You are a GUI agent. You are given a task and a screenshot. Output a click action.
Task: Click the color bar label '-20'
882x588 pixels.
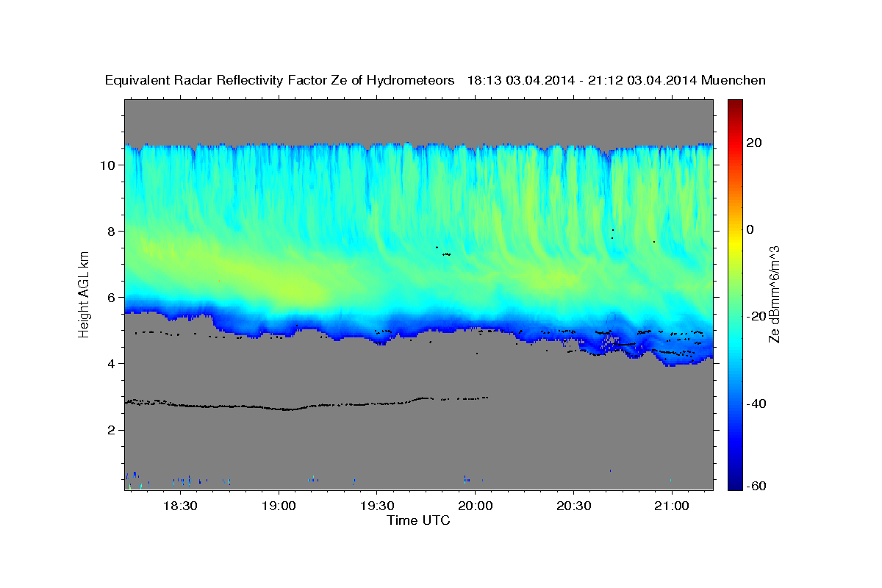(x=756, y=316)
